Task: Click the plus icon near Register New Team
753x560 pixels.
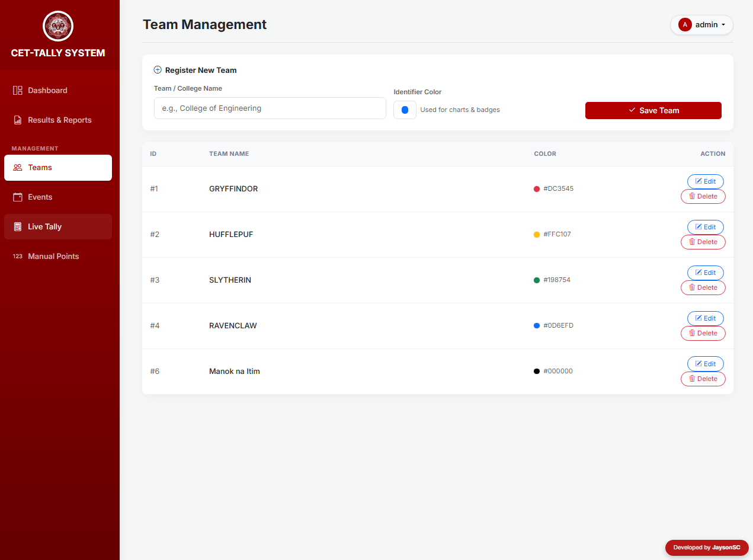Action: click(x=157, y=69)
